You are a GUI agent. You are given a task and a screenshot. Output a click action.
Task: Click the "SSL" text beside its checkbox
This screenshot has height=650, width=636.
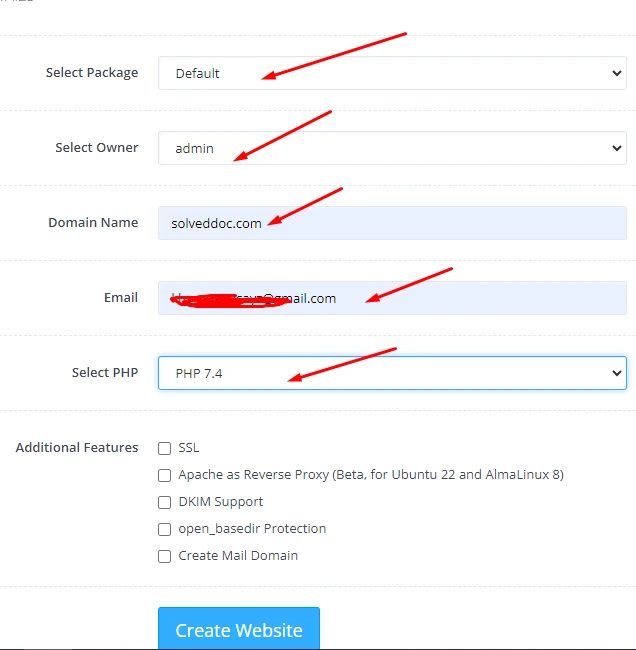click(189, 448)
